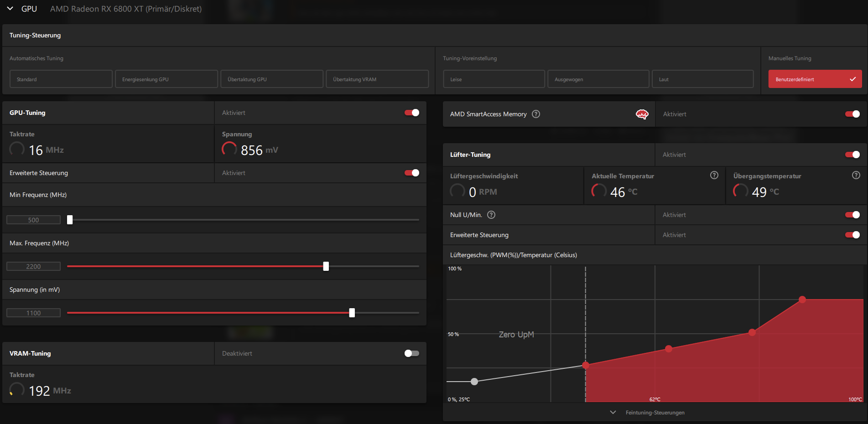Show help for Aktuelle Temperatur
The image size is (868, 424).
(x=714, y=175)
